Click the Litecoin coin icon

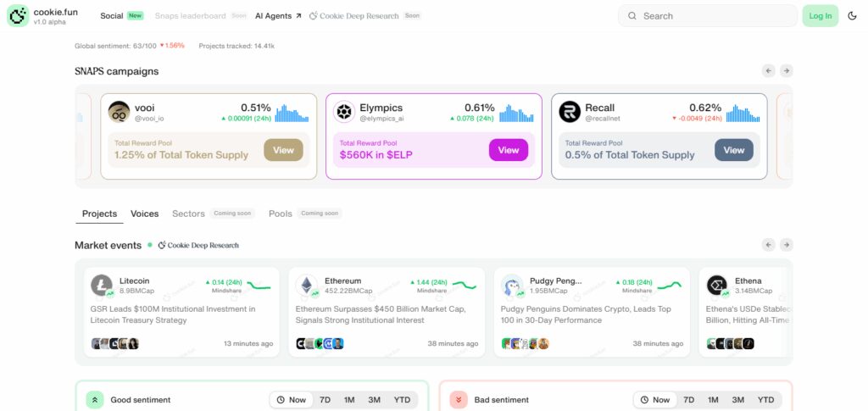(x=102, y=286)
